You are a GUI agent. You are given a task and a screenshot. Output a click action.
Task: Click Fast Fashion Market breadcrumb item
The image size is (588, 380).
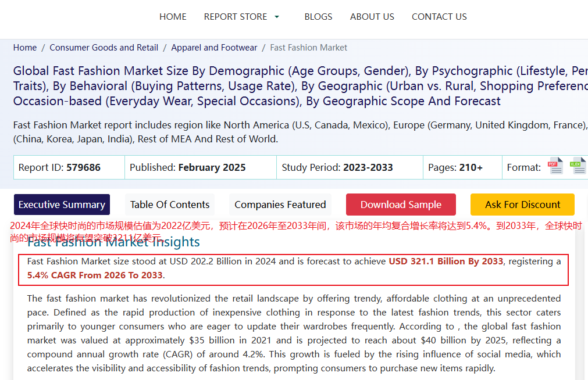[x=308, y=48]
